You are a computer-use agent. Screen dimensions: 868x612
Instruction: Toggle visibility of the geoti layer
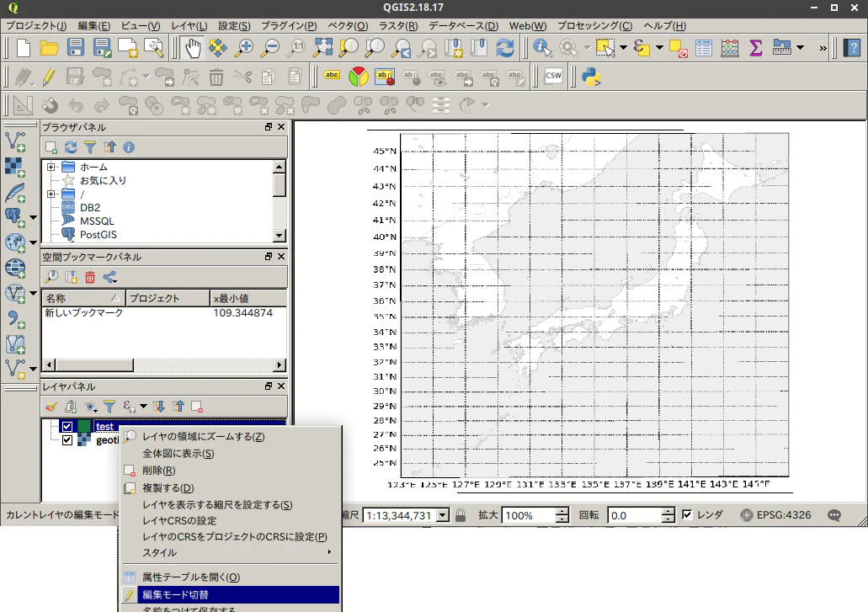tap(67, 440)
